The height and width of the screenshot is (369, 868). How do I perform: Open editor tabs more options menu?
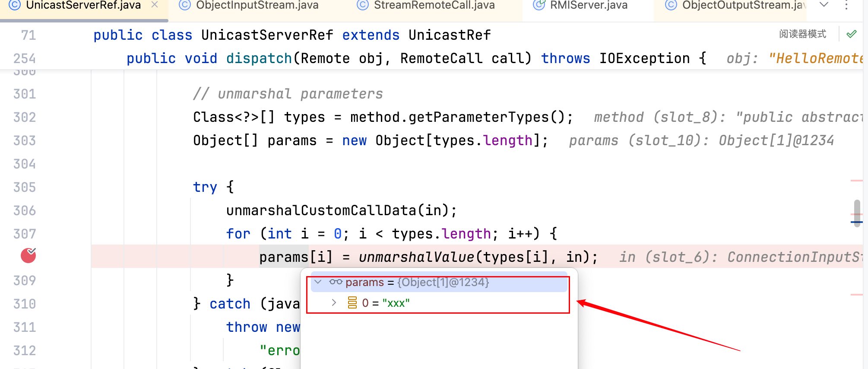tap(846, 5)
